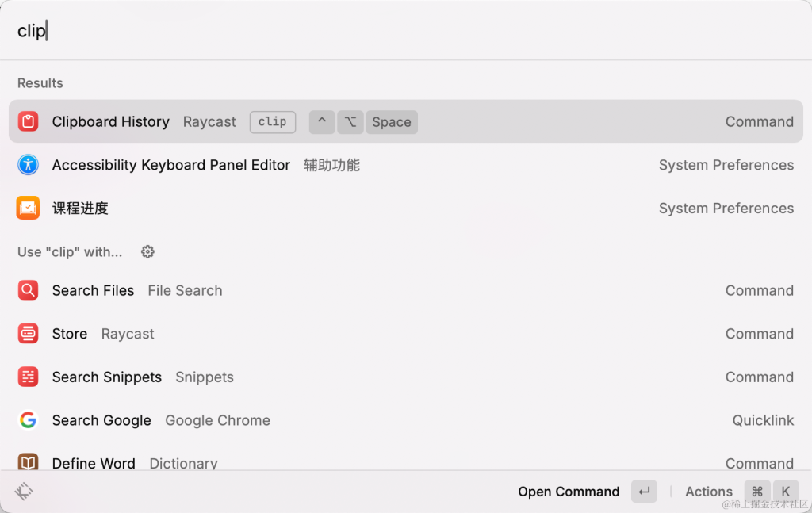Choose Define Word command
The width and height of the screenshot is (812, 513).
[x=406, y=458]
